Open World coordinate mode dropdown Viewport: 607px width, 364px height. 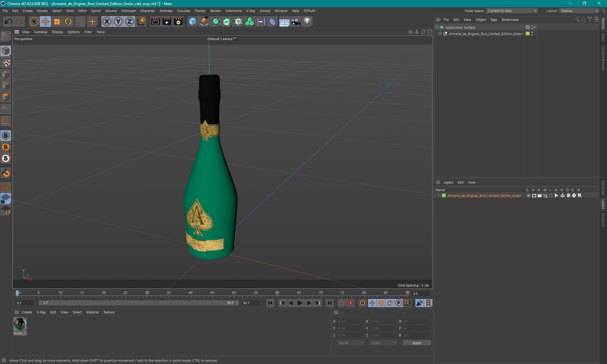coord(351,343)
